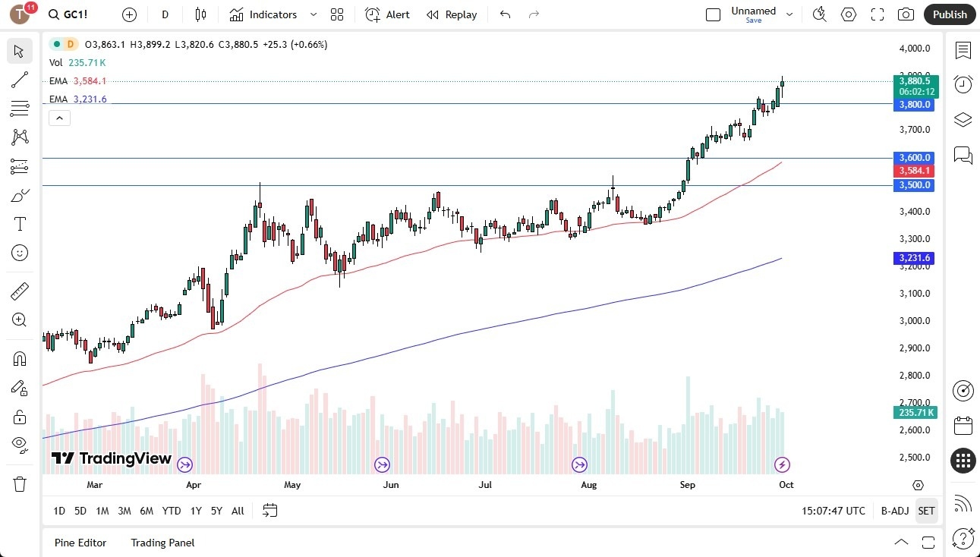Hide all drawings with the eye icon
980x557 pixels.
(20, 444)
